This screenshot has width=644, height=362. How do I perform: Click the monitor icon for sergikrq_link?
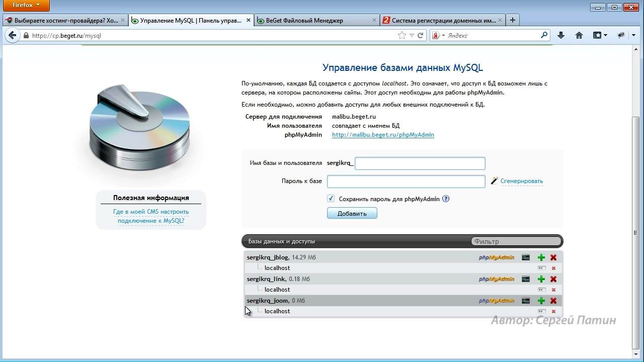[526, 279]
